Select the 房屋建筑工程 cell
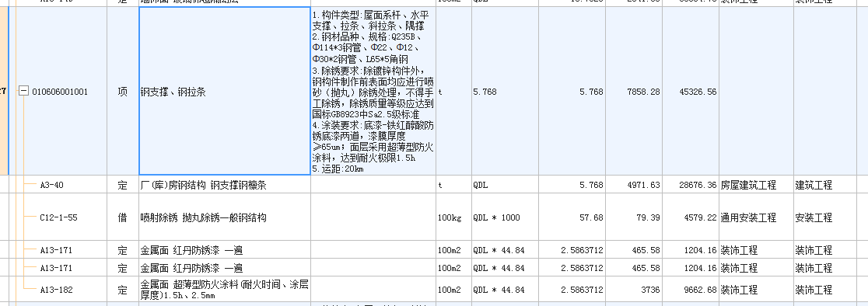 click(x=756, y=185)
